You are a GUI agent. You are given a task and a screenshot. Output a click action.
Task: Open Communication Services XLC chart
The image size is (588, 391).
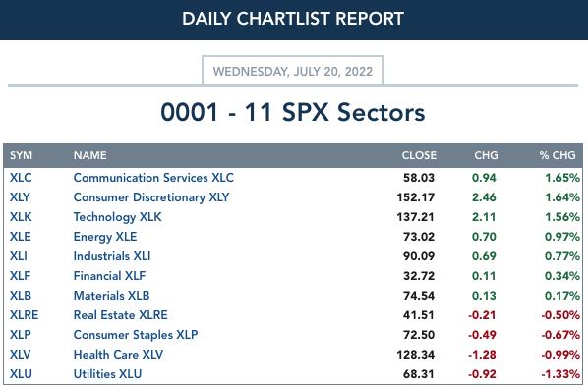153,178
